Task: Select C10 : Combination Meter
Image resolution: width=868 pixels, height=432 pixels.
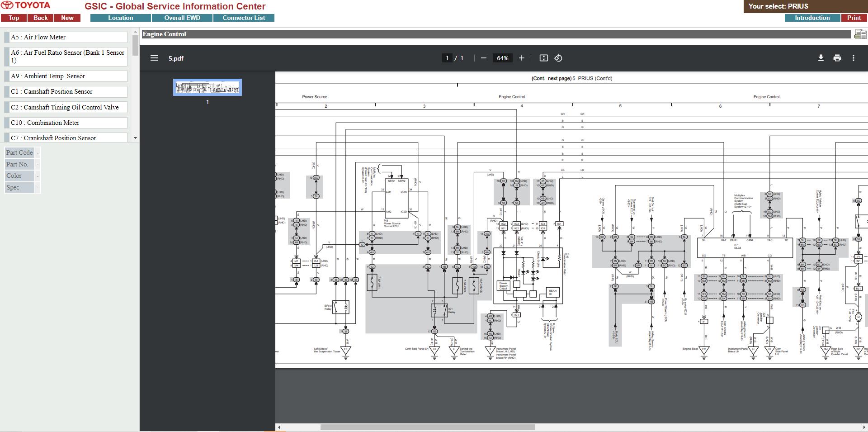Action: point(66,123)
